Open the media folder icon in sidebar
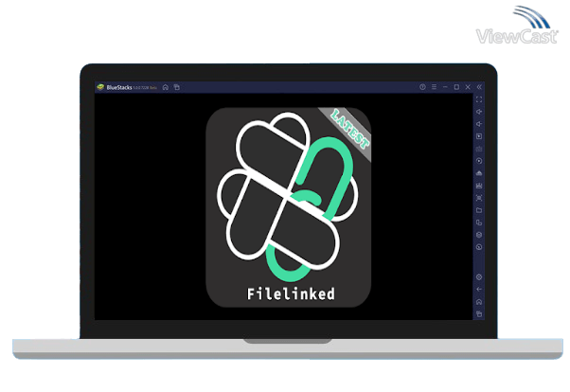 tap(479, 210)
